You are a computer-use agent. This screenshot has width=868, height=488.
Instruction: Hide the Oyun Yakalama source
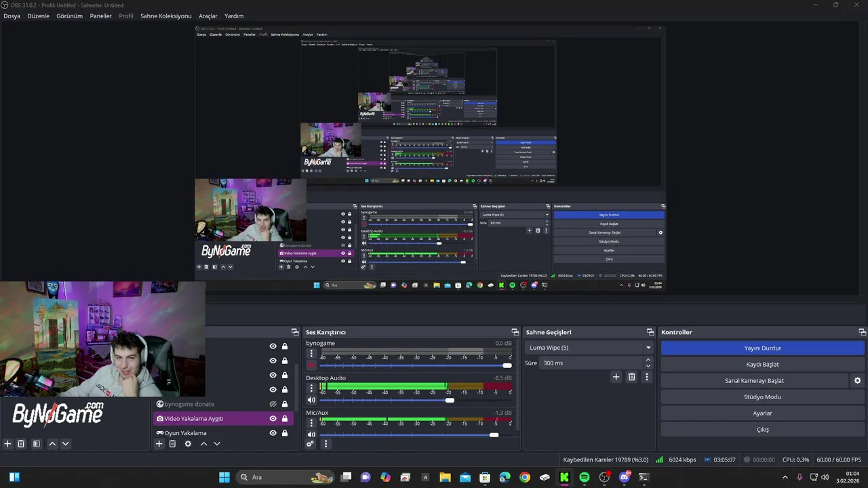[x=273, y=433]
